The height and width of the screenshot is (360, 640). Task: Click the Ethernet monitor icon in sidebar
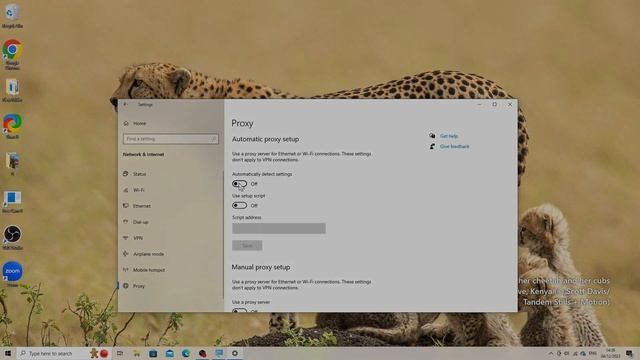click(126, 206)
